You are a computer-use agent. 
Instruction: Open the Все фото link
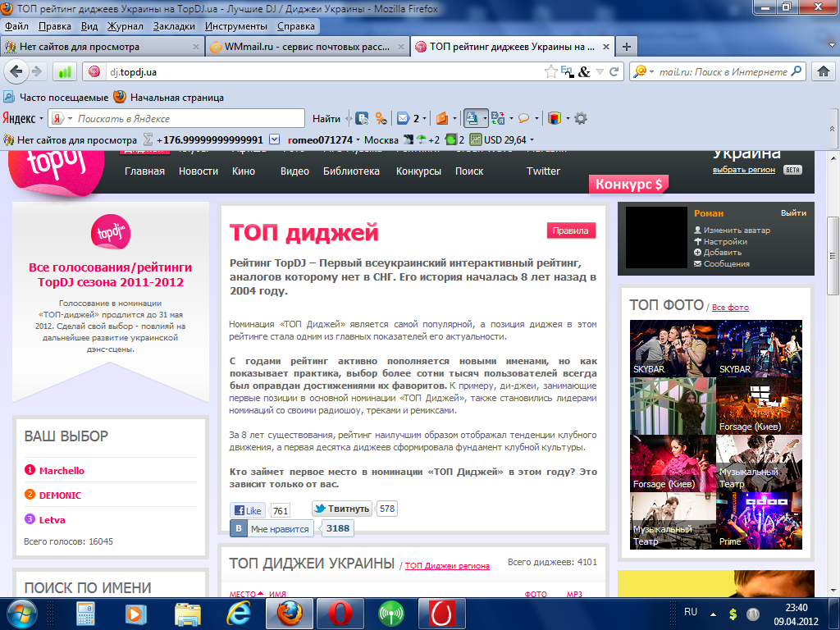pyautogui.click(x=730, y=308)
